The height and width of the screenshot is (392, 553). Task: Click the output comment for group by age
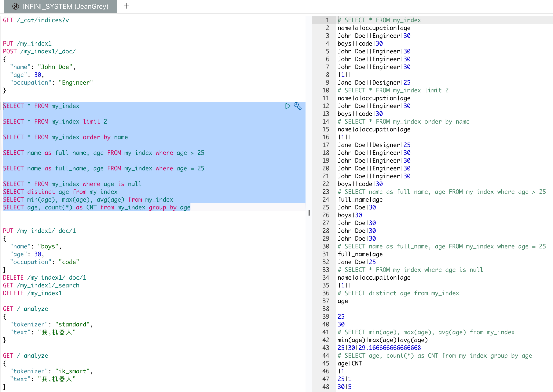(434, 355)
